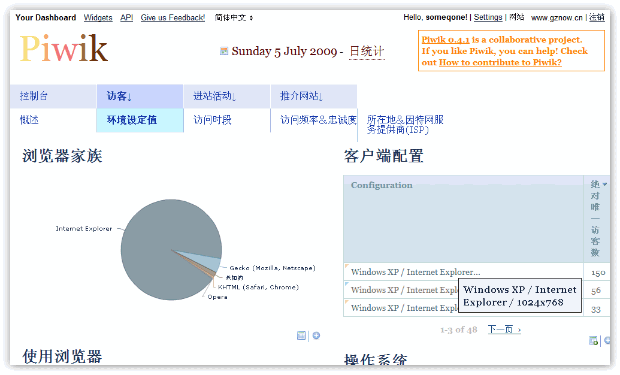The width and height of the screenshot is (620, 375).
Task: Click the 客户端配置 widget heading
Action: tap(384, 156)
